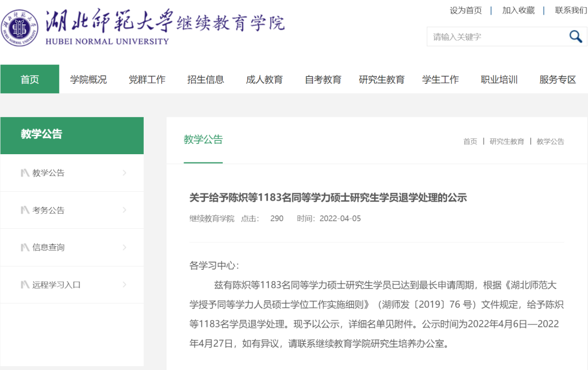
Task: Expand the 考务公告 sidebar chevron
Action: tap(125, 210)
